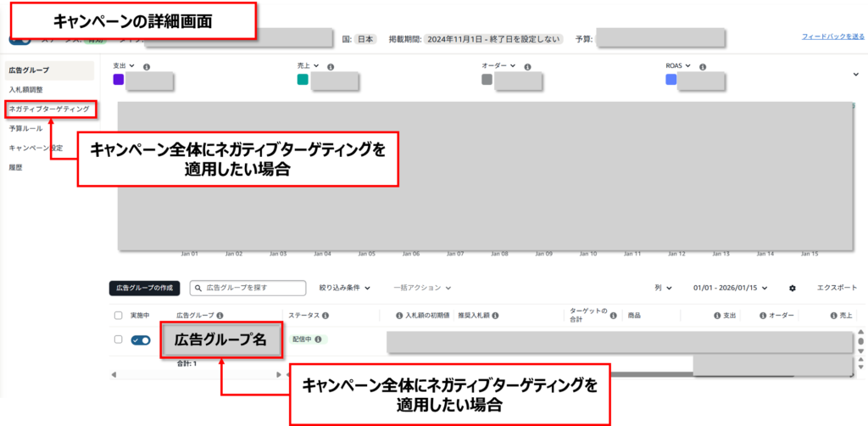The image size is (868, 426).
Task: Open the 列 columns dropdown
Action: click(663, 288)
